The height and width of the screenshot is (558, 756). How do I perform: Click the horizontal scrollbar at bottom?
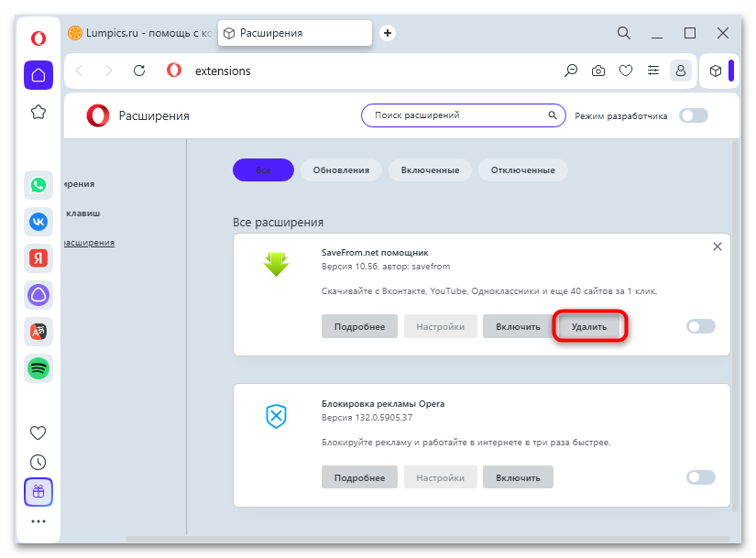click(428, 539)
